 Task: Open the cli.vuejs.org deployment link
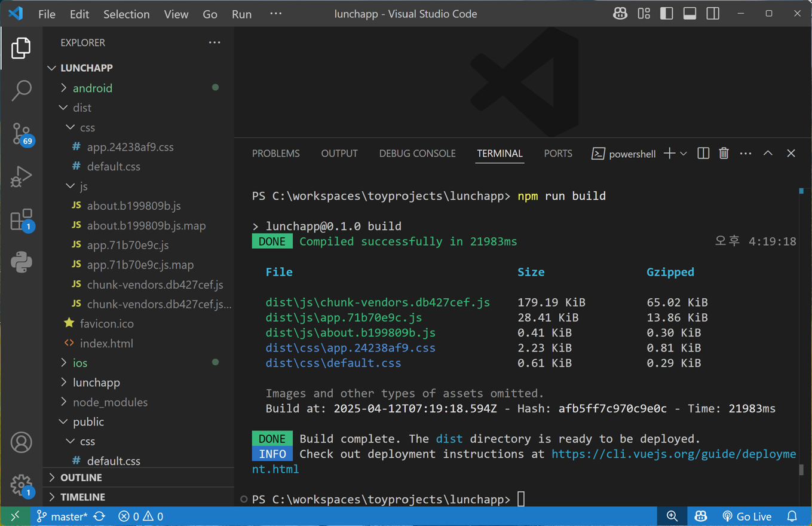point(673,454)
